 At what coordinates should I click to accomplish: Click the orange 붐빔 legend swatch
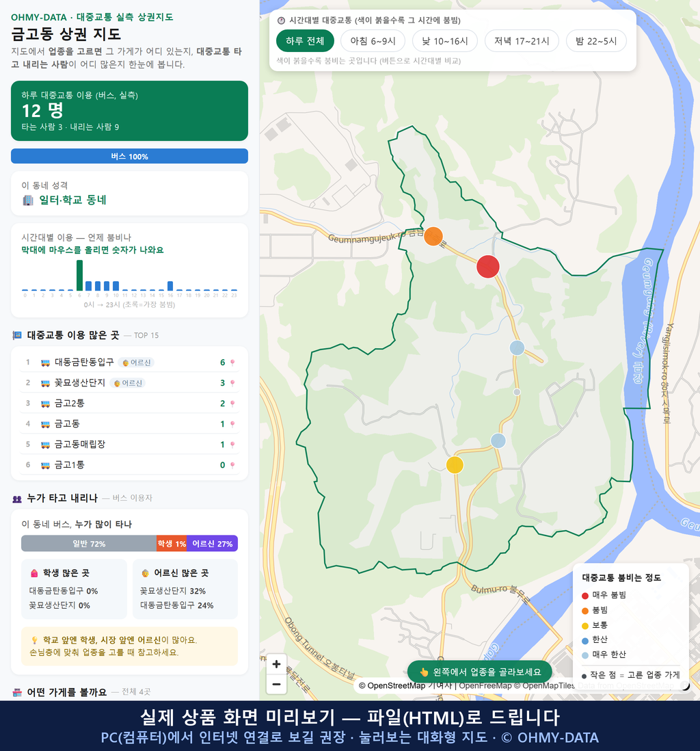[585, 611]
